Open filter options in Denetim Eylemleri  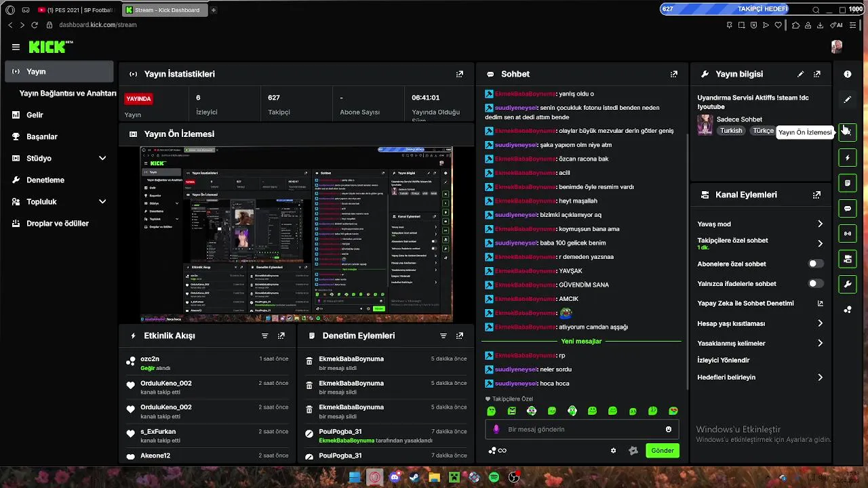coord(443,335)
